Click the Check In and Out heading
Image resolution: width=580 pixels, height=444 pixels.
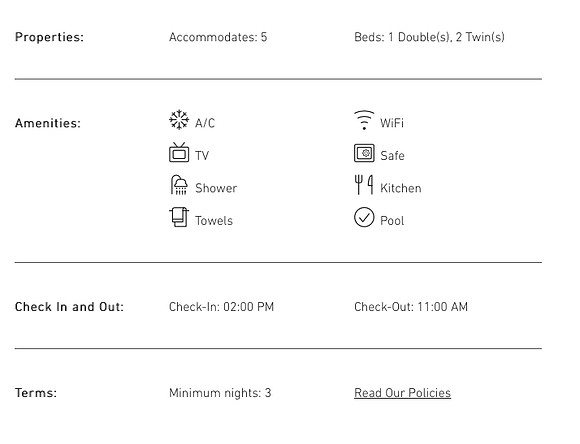(69, 307)
